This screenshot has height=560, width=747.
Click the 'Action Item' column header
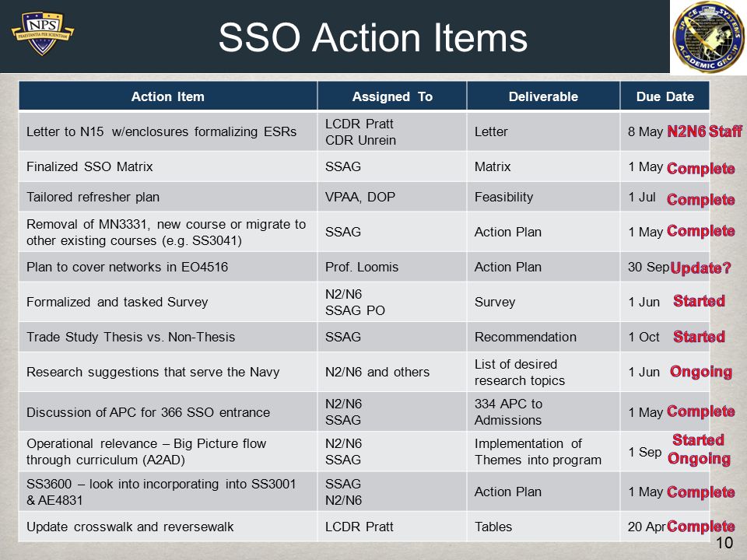pyautogui.click(x=168, y=96)
